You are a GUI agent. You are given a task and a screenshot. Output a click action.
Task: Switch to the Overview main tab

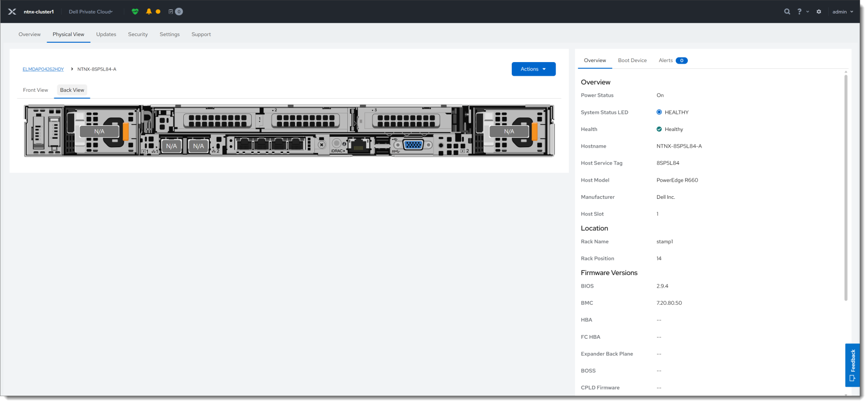pos(30,34)
